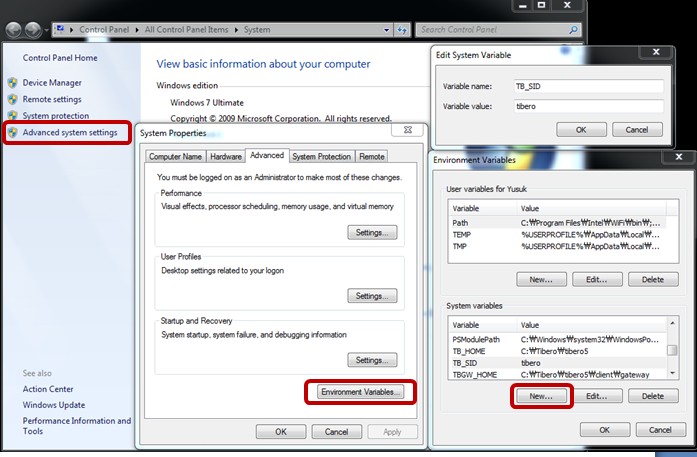Click the System variables scrollbar thumb
Viewport: 697px width, 457px height.
tap(673, 350)
